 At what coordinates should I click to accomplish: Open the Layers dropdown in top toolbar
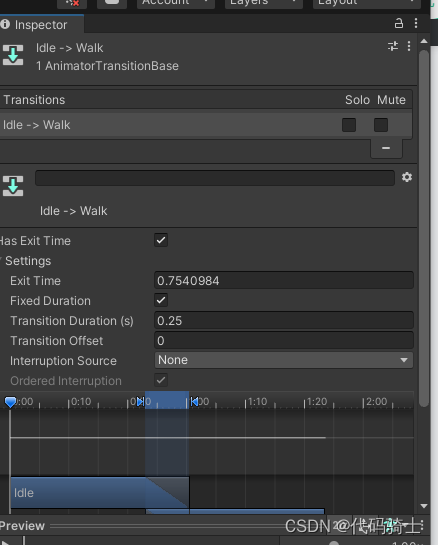pyautogui.click(x=264, y=3)
